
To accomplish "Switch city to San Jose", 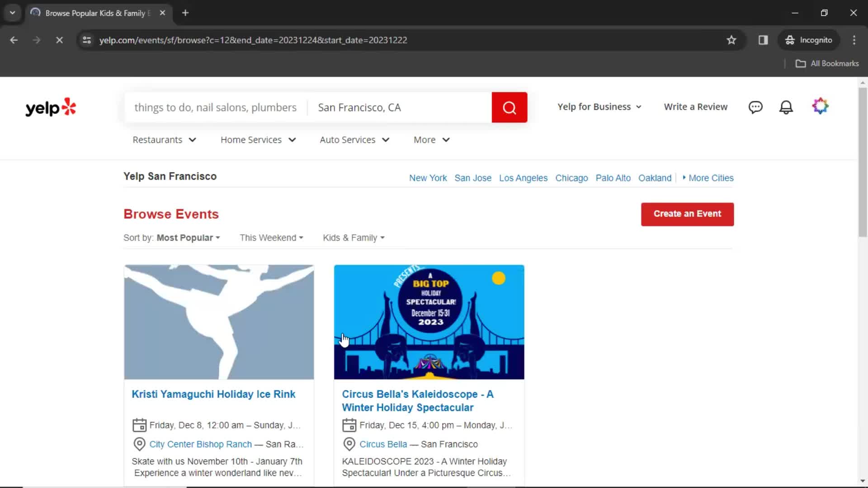I will 473,178.
